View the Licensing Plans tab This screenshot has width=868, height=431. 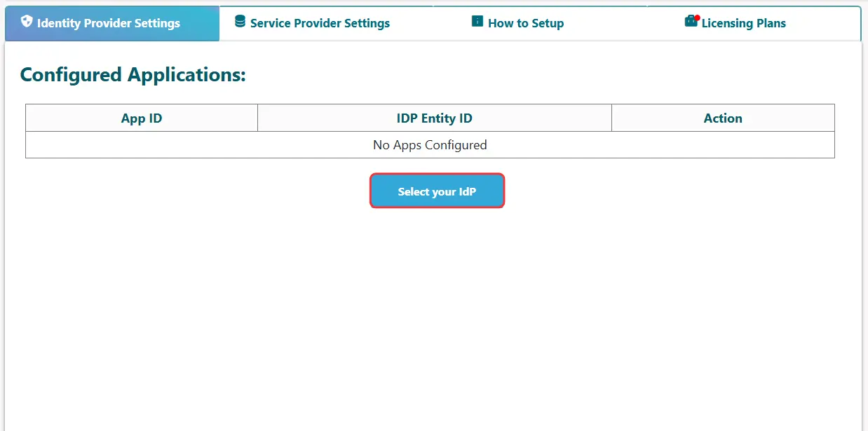click(x=754, y=24)
